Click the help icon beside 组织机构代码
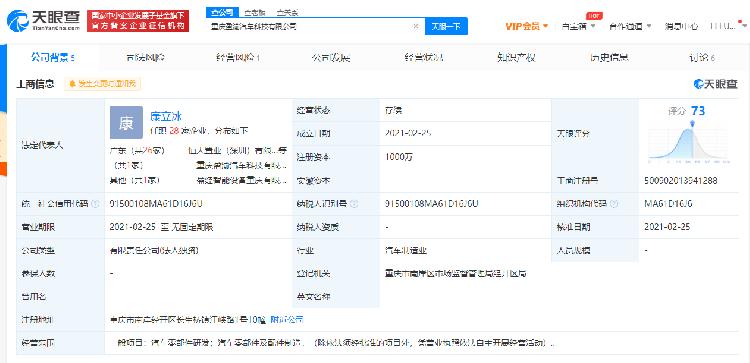The height and width of the screenshot is (363, 750). click(615, 204)
